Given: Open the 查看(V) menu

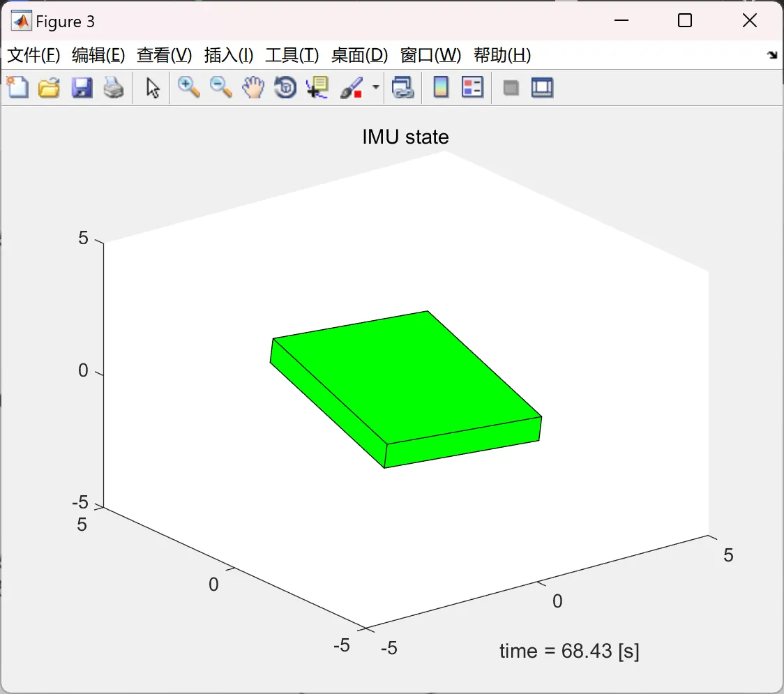Looking at the screenshot, I should click(x=165, y=55).
